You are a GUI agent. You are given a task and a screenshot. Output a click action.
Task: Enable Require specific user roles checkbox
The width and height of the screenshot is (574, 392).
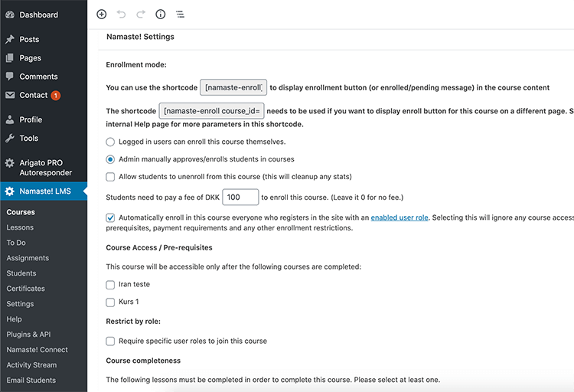(x=110, y=341)
